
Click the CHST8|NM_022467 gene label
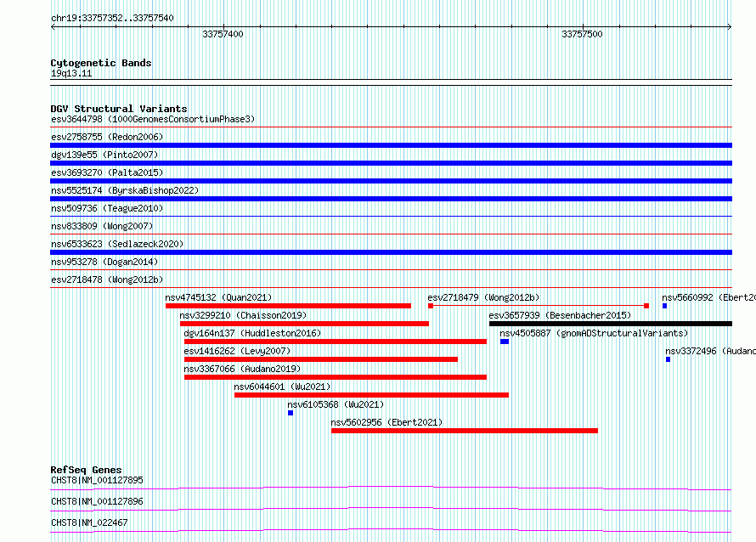point(89,522)
